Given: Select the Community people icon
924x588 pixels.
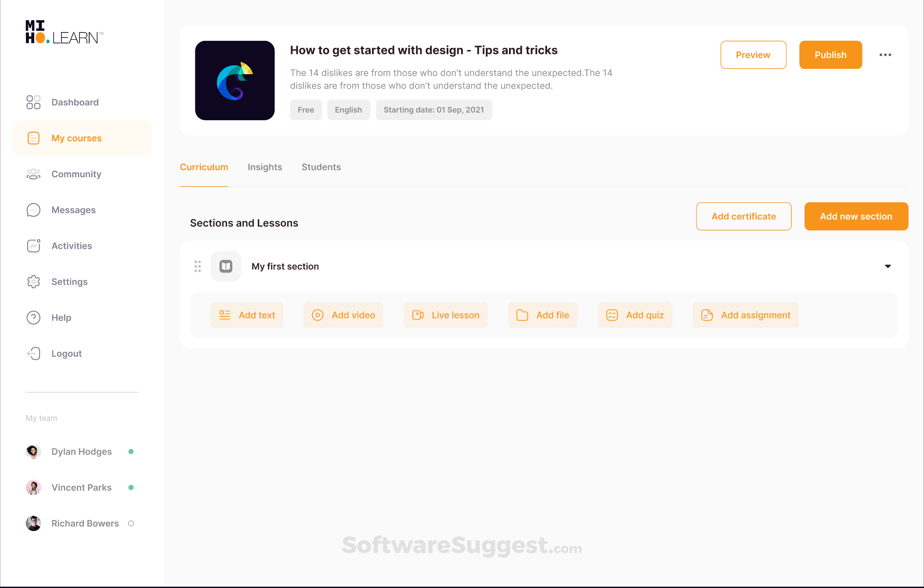Looking at the screenshot, I should (x=33, y=174).
